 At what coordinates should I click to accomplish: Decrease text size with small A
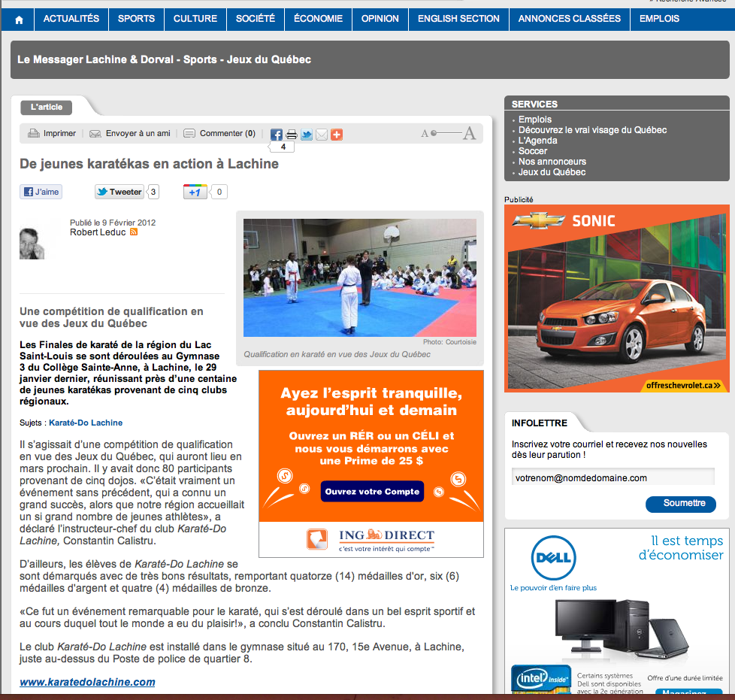tap(424, 134)
